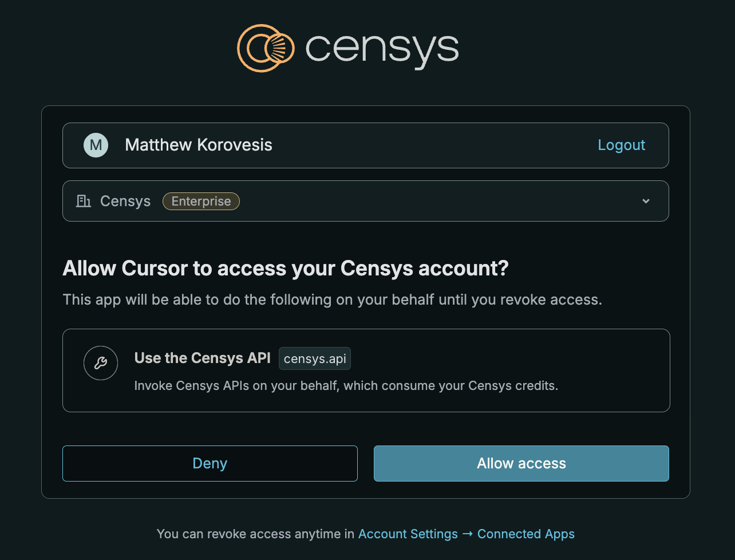
Task: Click the arrow between Account Settings and Connected Apps
Action: [x=468, y=534]
